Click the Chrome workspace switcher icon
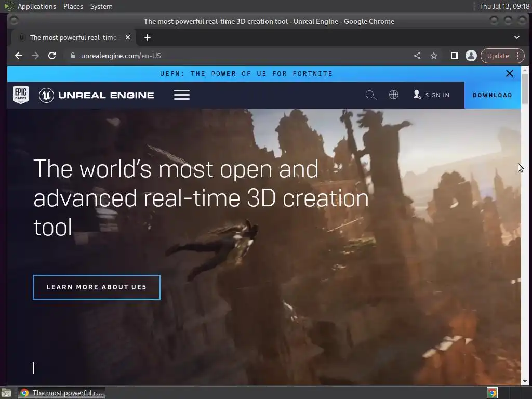Image resolution: width=532 pixels, height=399 pixels. [x=493, y=393]
